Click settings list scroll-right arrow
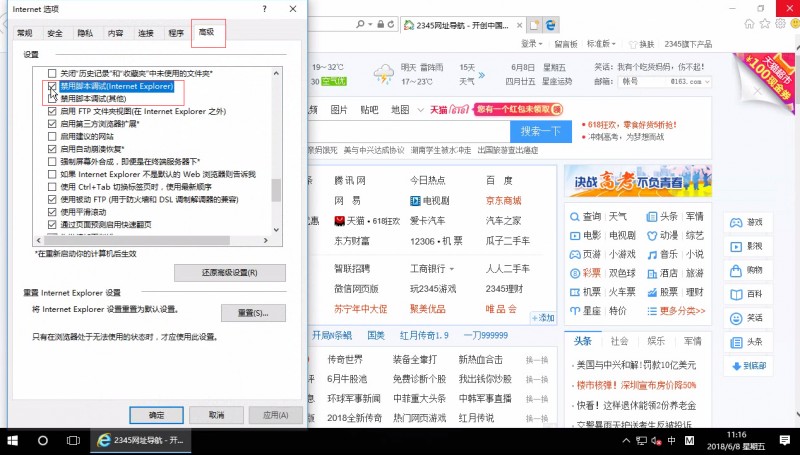The image size is (800, 455). tap(265, 240)
